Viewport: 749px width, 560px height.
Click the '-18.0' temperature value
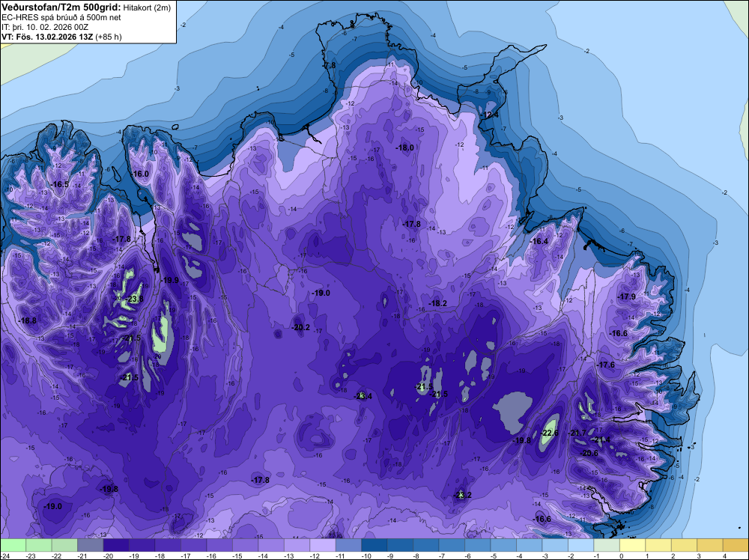coord(404,148)
